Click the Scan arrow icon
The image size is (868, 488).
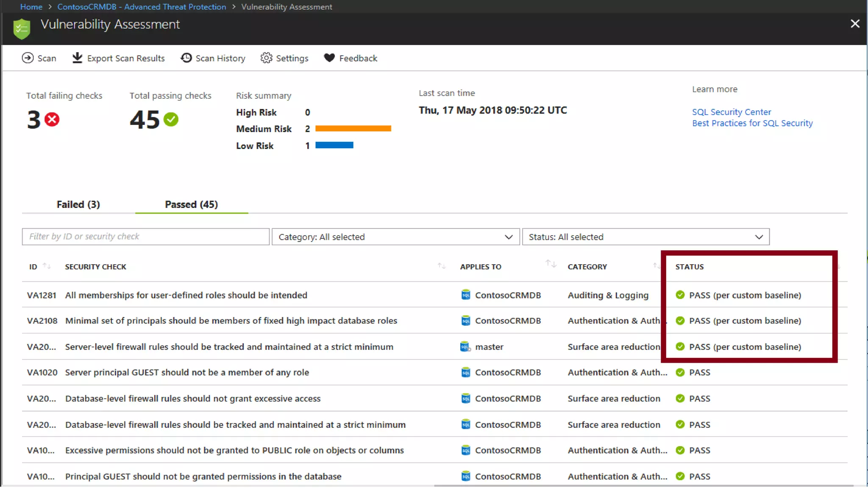(x=28, y=58)
